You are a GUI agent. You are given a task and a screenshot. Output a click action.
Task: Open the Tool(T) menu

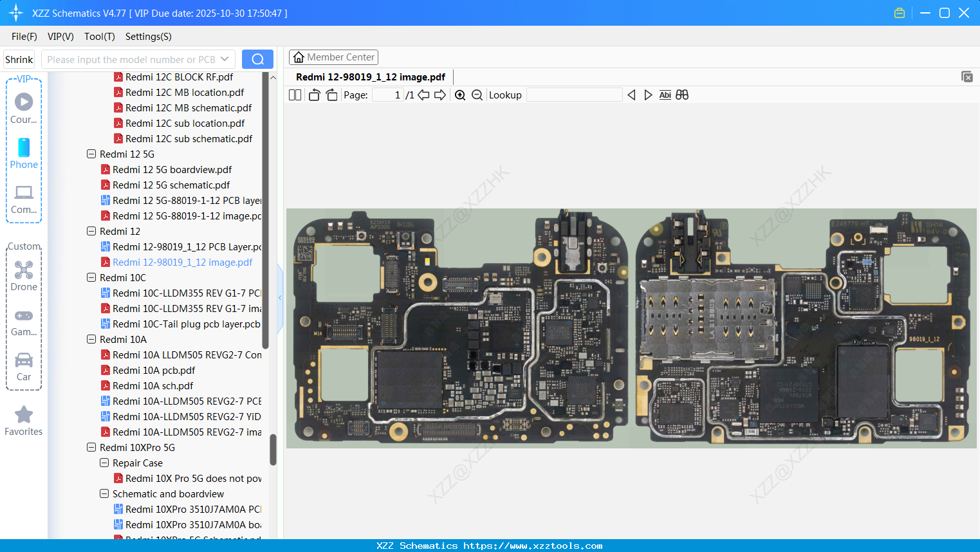pos(99,37)
